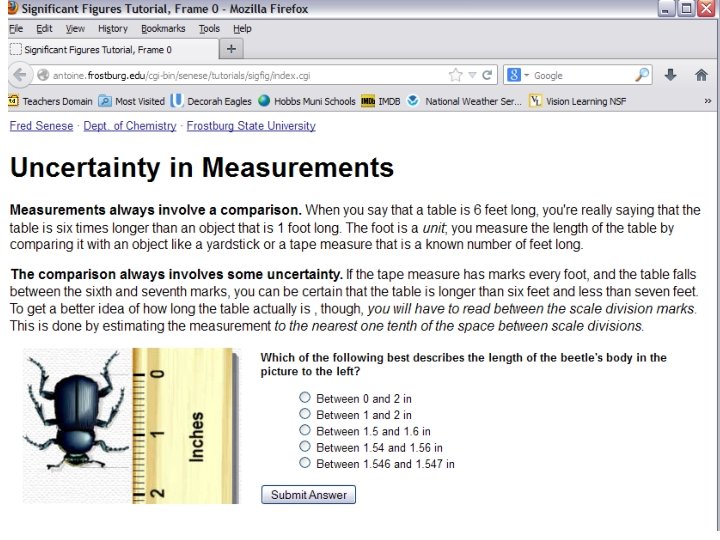Click the Decorah Eagles bookmark icon
This screenshot has height=540, width=720.
click(176, 101)
